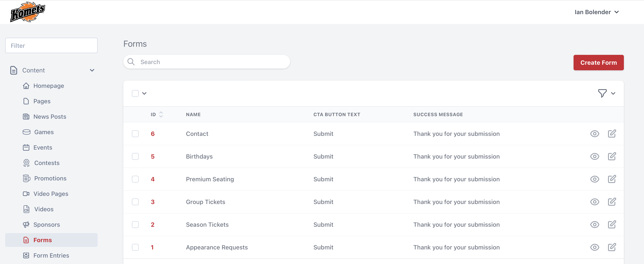Open form ID 3 link

pyautogui.click(x=153, y=202)
